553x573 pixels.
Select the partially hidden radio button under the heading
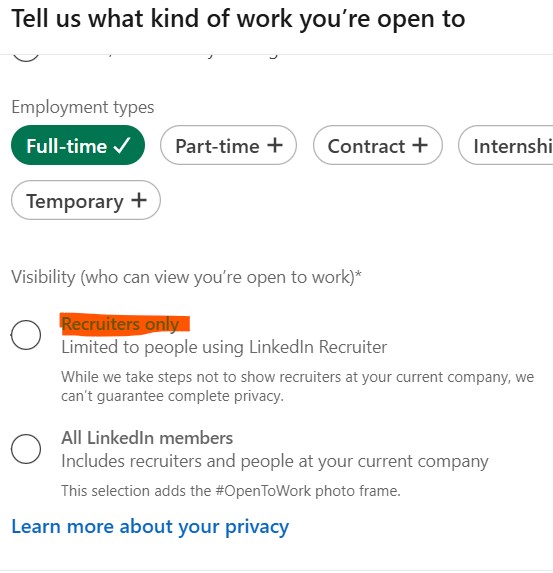[x=26, y=57]
